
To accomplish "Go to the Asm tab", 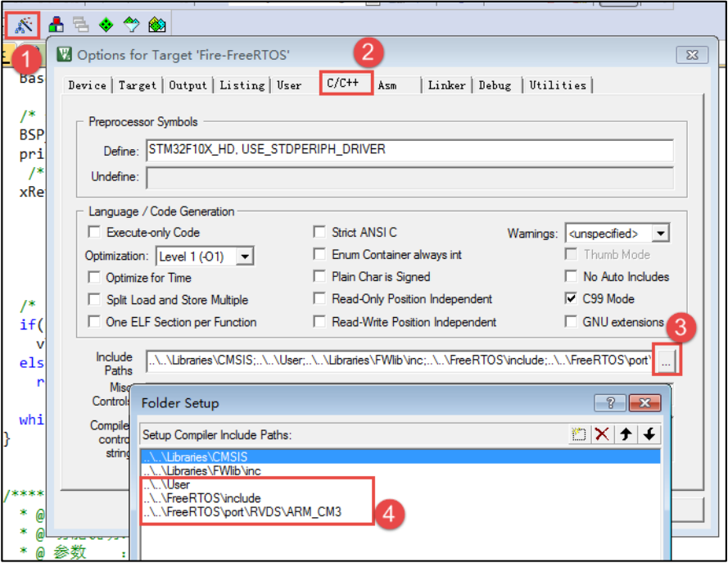I will pos(387,85).
